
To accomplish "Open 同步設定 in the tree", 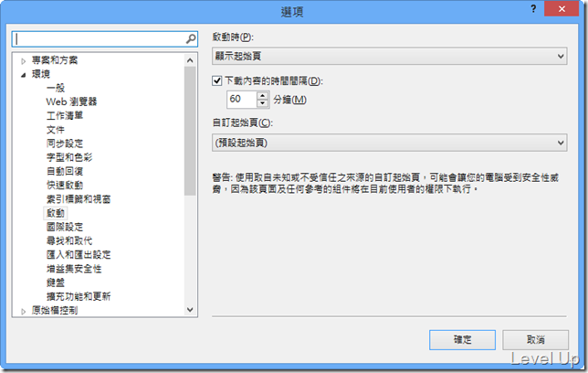I will (65, 144).
